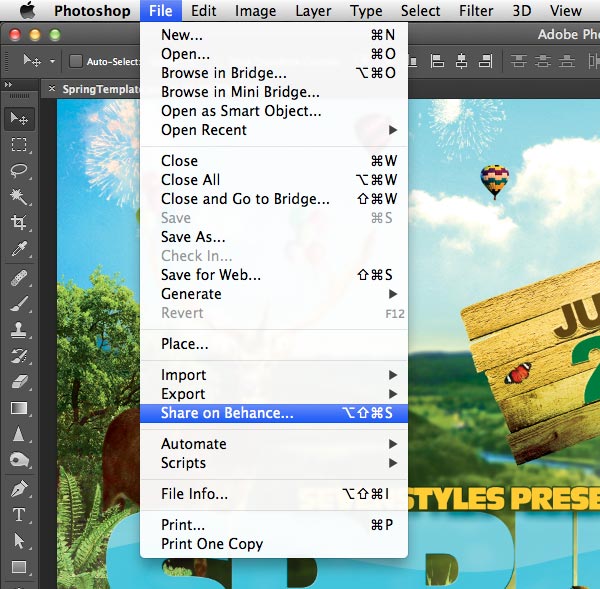600x589 pixels.
Task: Open the Layer menu in menu bar
Action: click(314, 11)
